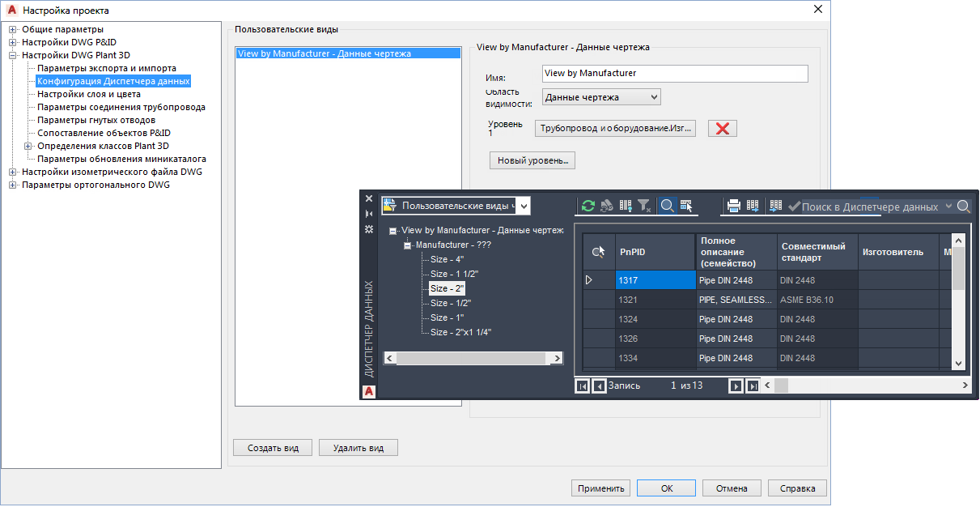Screen dimensions: 980x507
Task: Select Size - 4" tree item
Action: 447,259
